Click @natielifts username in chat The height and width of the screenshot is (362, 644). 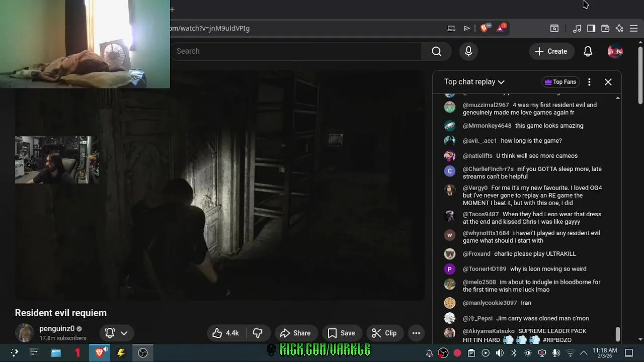pos(477,156)
